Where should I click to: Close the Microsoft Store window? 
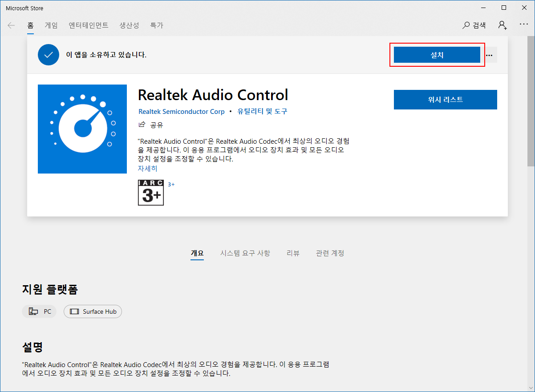524,8
